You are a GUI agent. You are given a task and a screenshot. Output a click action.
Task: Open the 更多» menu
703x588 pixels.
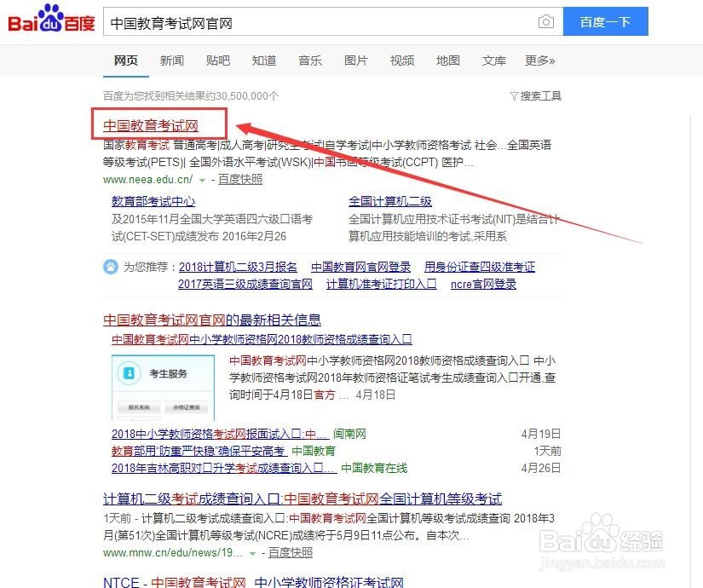tap(539, 61)
